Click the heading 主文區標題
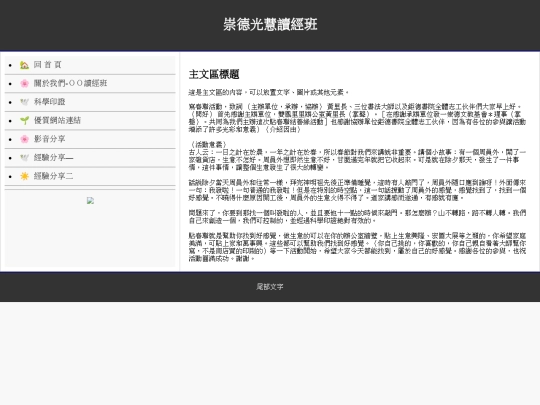This screenshot has width=540, height=405. (214, 74)
